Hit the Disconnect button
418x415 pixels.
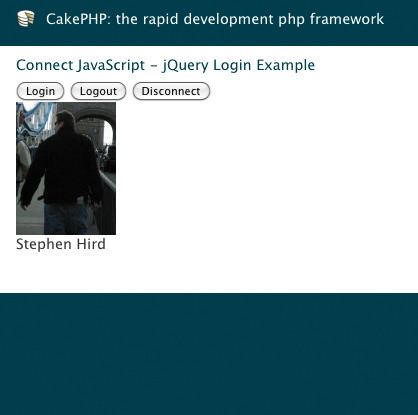171,91
